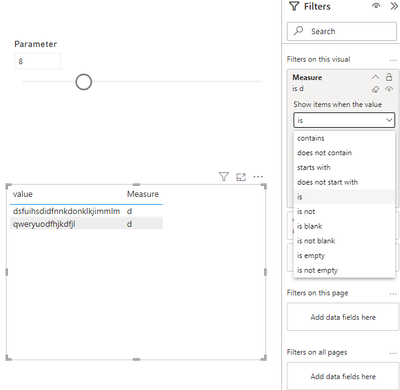Click the magnifier icon in Search box
The image size is (400, 390).
pos(298,31)
